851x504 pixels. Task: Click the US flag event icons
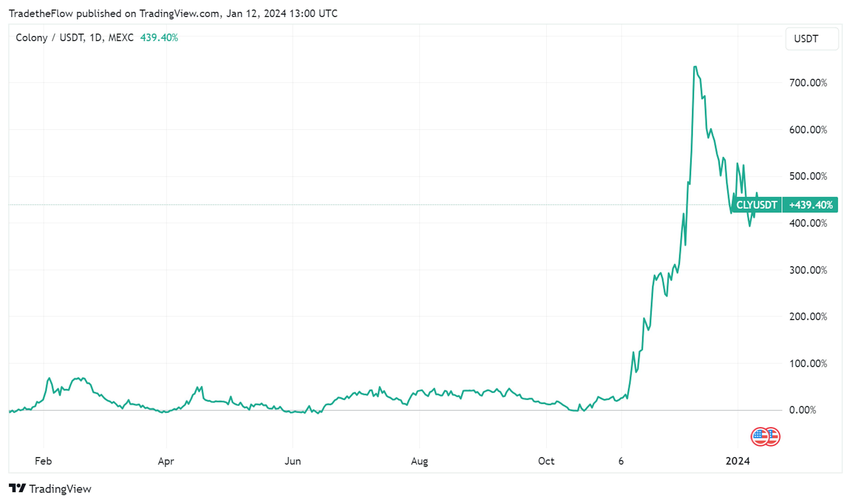tap(765, 437)
